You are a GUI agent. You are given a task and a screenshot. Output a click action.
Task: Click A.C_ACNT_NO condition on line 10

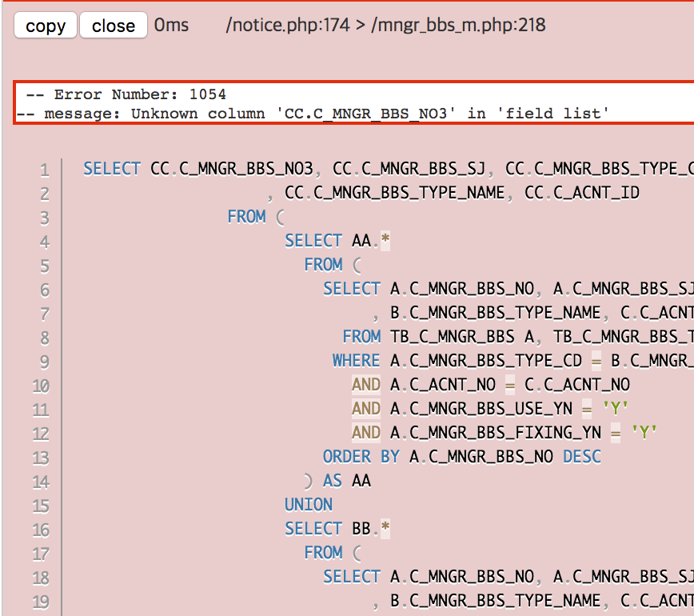440,385
